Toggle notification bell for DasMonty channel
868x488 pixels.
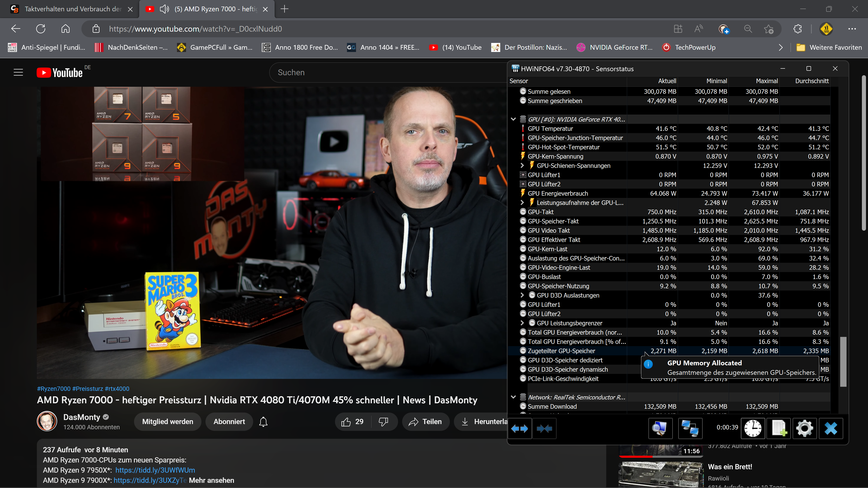(263, 422)
